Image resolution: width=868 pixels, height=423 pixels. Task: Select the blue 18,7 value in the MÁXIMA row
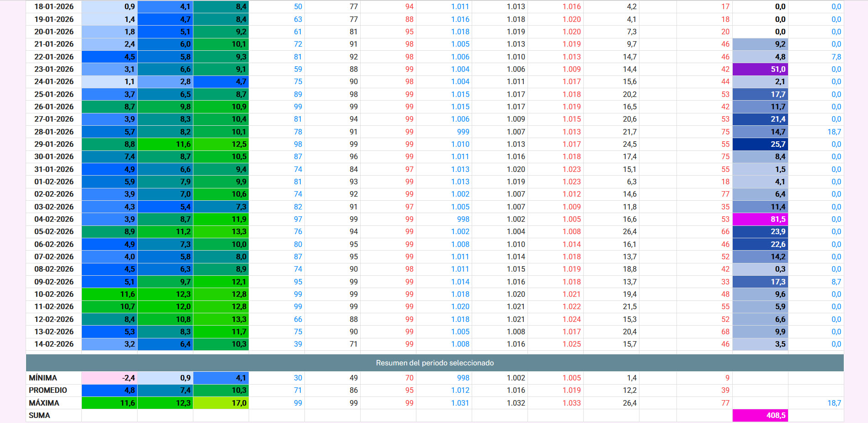coord(834,403)
